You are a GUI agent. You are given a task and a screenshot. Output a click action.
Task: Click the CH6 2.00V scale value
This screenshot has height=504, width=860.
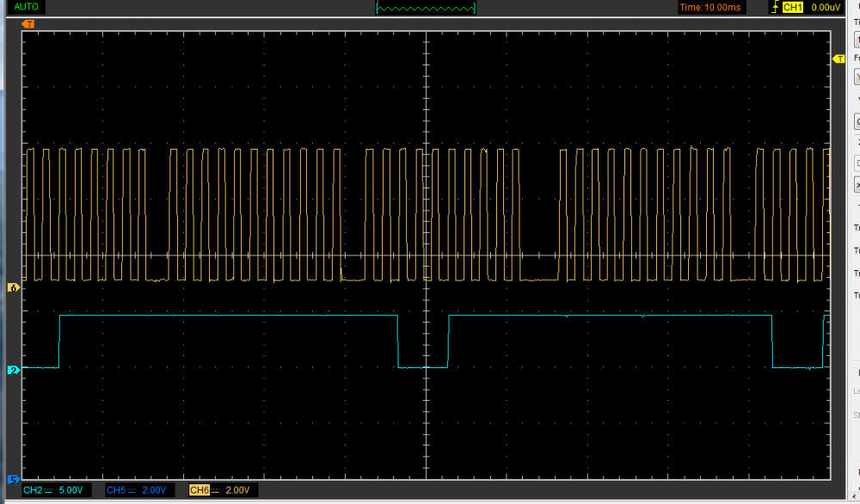pos(236,490)
